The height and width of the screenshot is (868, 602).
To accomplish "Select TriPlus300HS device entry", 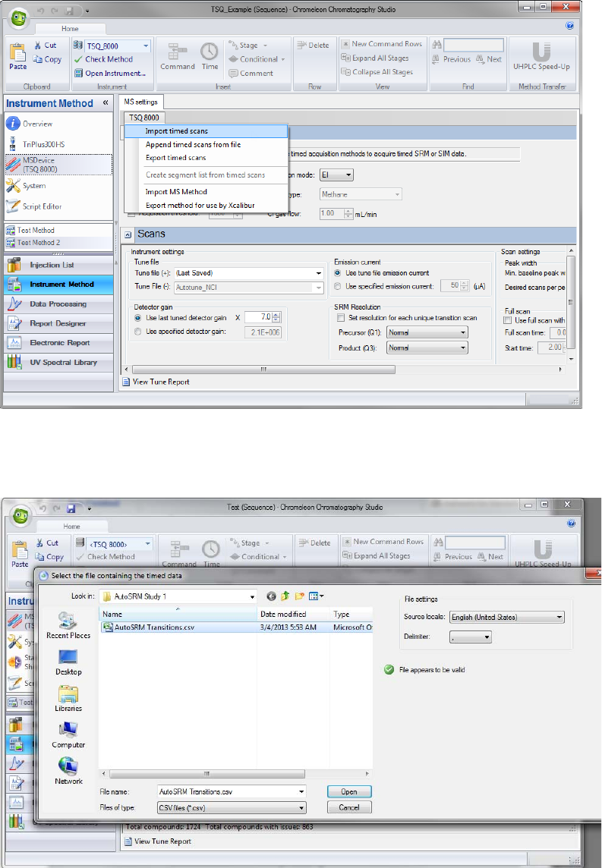I will [x=36, y=144].
